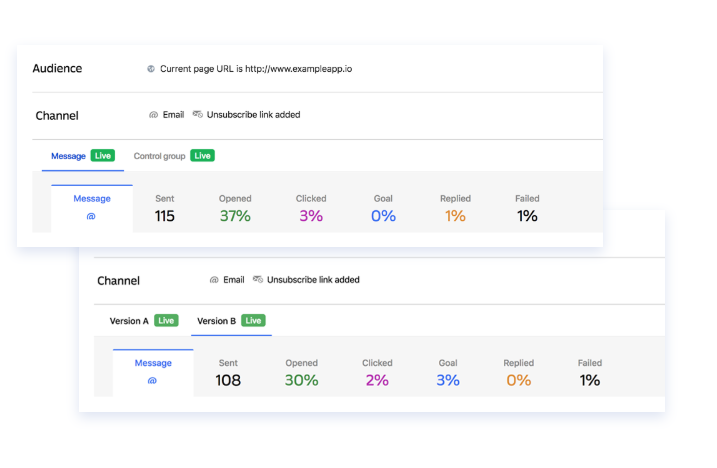Screen dimensions: 717x468
Task: Open the Message tab with Live badge
Action: point(83,156)
